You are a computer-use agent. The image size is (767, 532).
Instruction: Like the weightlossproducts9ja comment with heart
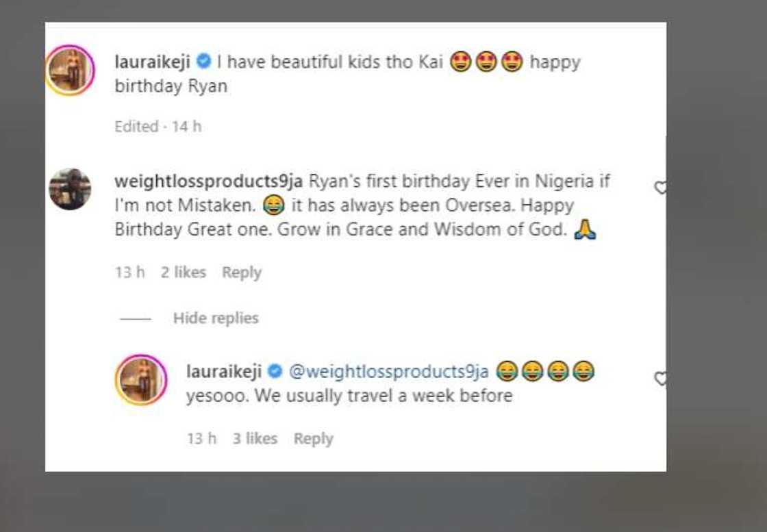[660, 188]
